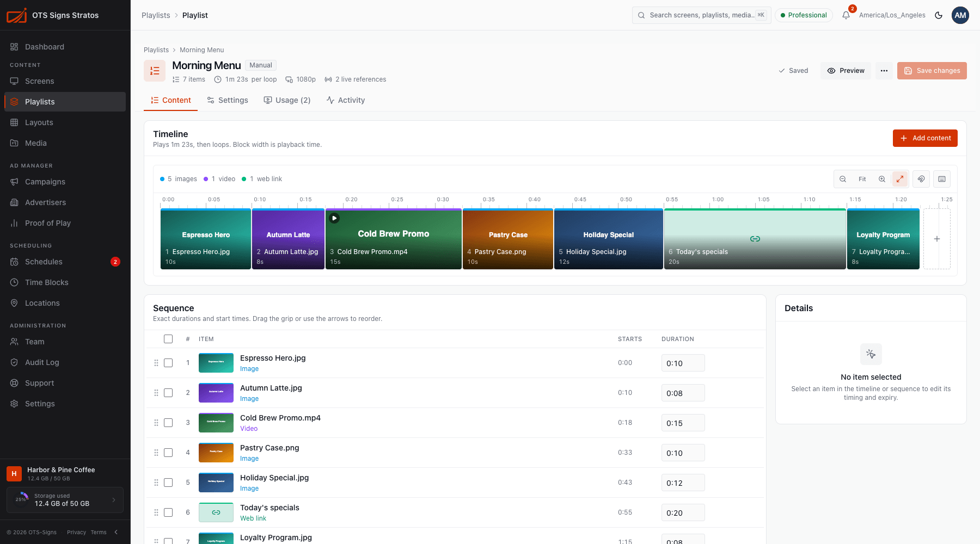
Task: Click the notifications bell icon
Action: pos(846,15)
